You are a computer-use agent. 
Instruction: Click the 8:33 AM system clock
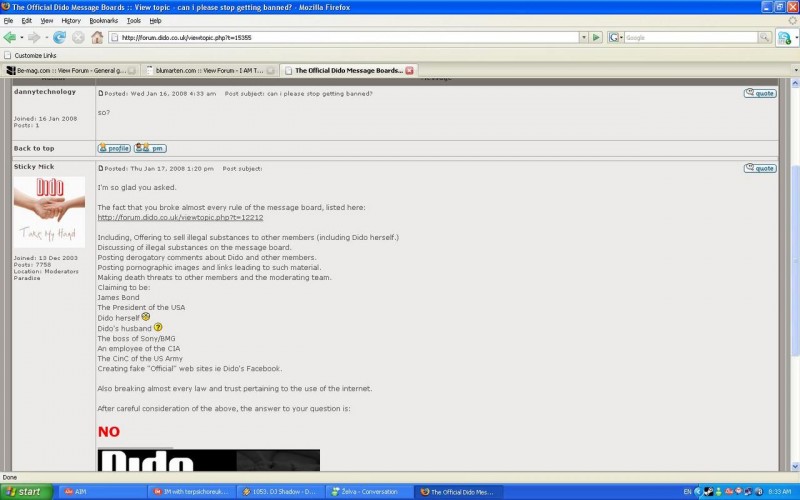(x=780, y=492)
